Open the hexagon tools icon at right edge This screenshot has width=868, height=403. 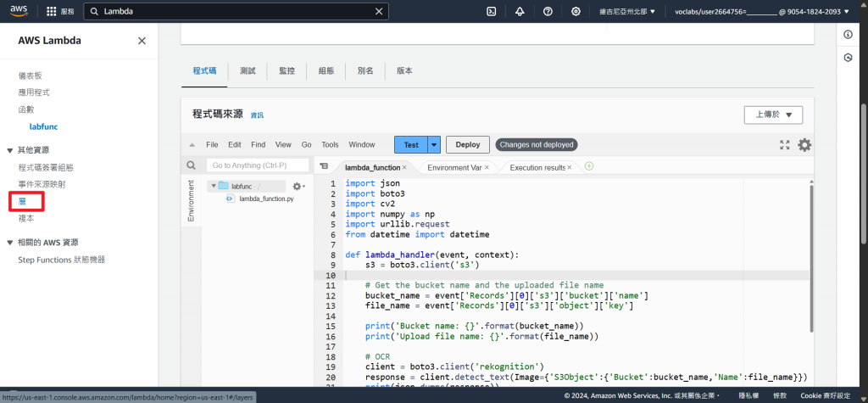tap(848, 58)
